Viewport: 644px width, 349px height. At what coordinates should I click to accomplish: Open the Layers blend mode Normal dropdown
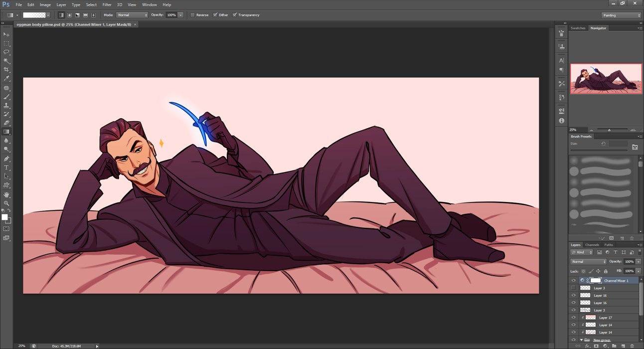[589, 261]
